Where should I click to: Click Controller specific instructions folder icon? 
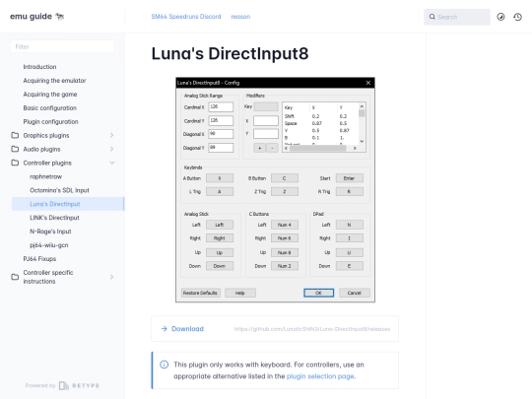point(15,277)
